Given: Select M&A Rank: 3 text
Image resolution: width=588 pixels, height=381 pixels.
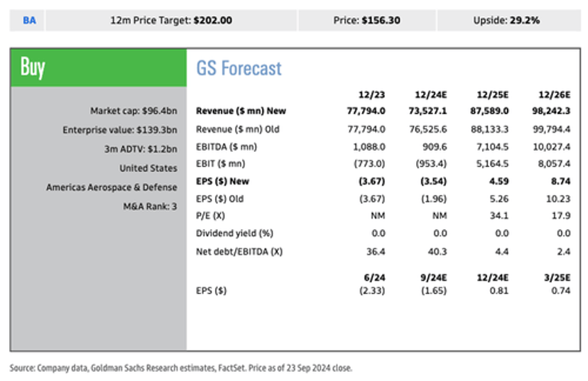Looking at the screenshot, I should (150, 206).
